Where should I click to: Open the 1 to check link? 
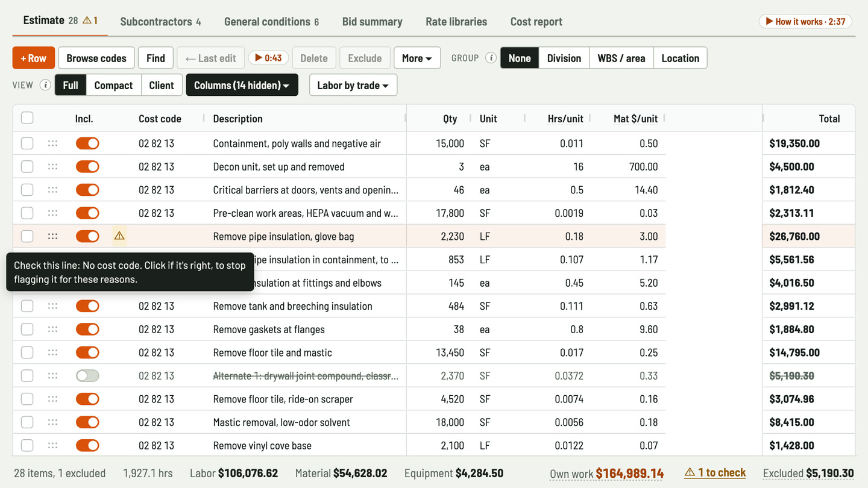pyautogui.click(x=715, y=472)
